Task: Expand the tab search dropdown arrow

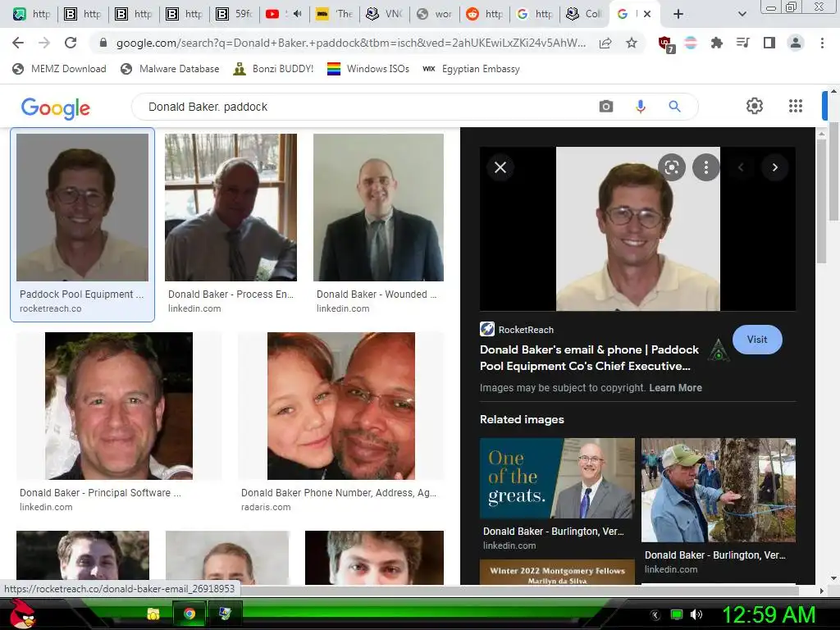Action: coord(742,14)
